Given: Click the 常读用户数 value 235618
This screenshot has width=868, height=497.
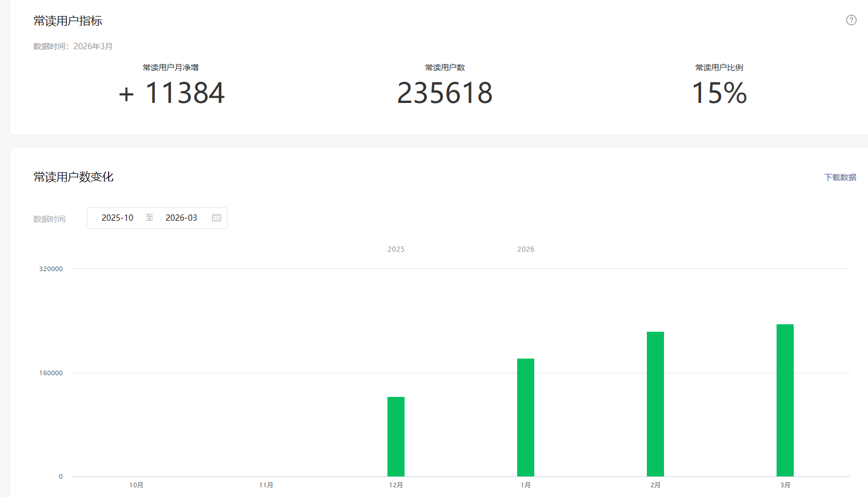Looking at the screenshot, I should (x=445, y=93).
